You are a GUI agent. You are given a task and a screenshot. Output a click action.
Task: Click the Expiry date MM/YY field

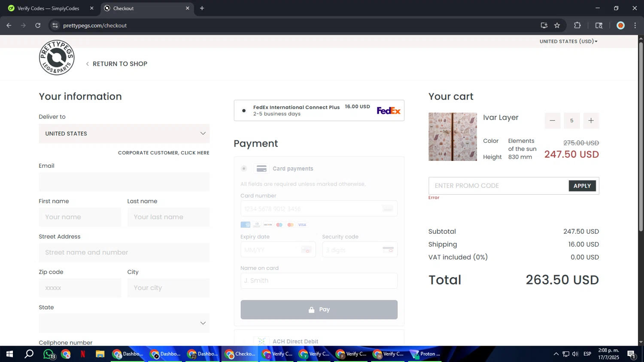click(x=278, y=250)
